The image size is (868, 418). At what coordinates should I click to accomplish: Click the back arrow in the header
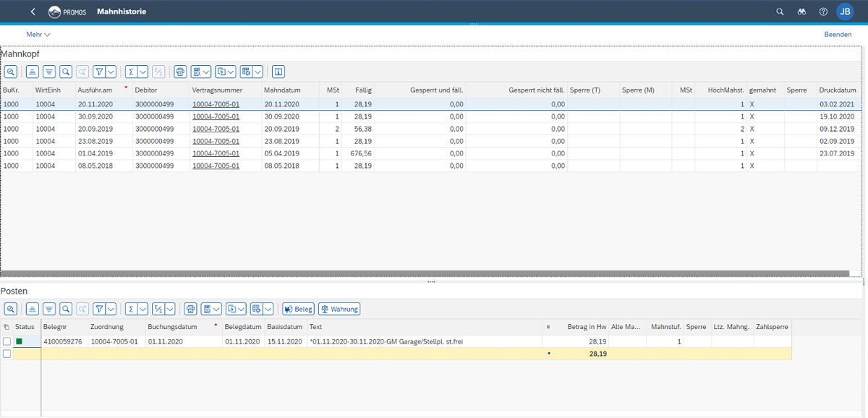pyautogui.click(x=33, y=12)
